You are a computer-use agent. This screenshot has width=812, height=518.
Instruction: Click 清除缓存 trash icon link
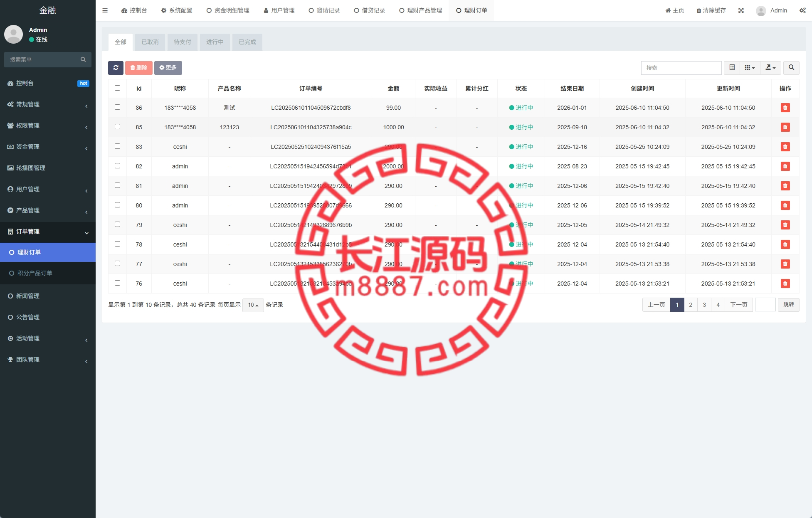(711, 10)
